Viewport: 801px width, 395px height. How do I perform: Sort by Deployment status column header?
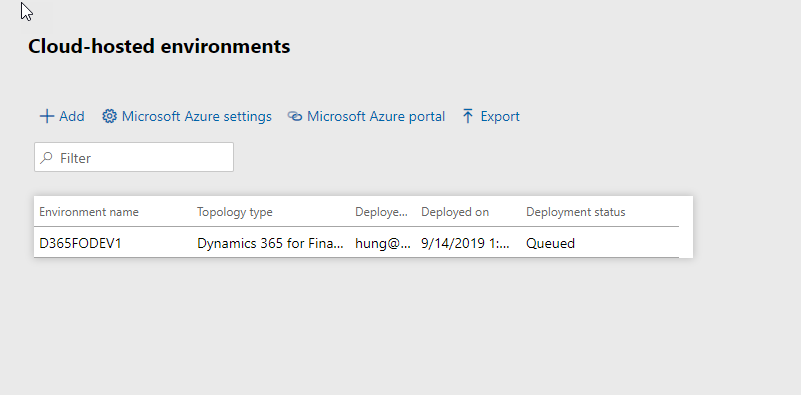click(x=576, y=212)
